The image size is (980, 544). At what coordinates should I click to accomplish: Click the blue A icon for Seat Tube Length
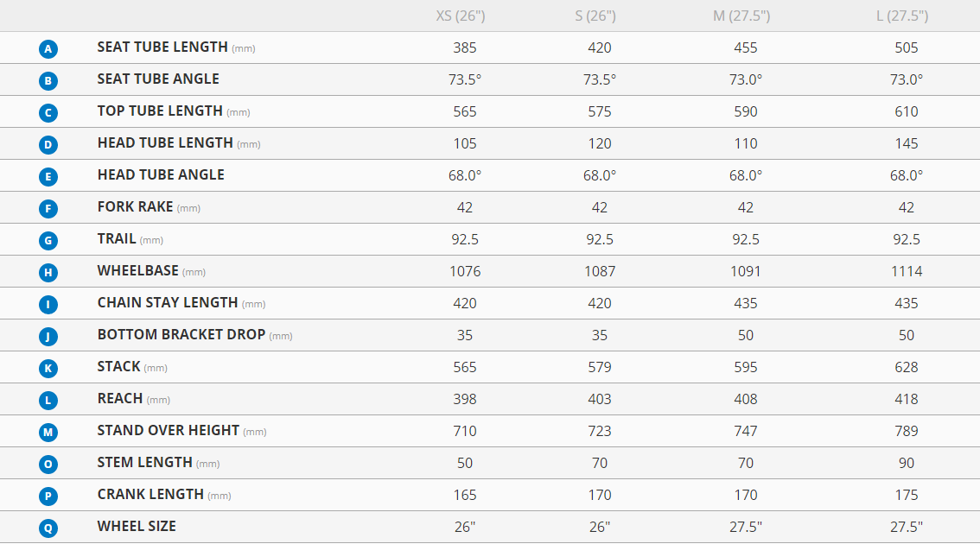pyautogui.click(x=48, y=49)
